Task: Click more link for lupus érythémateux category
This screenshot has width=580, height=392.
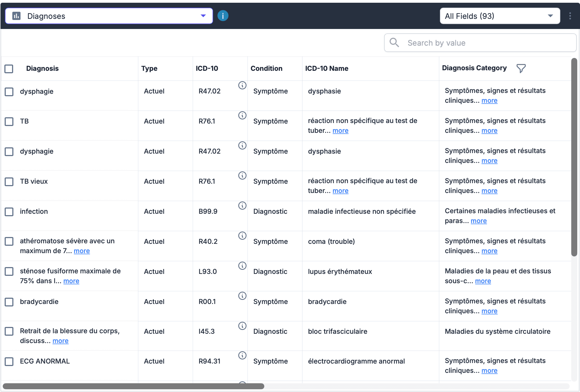Action: click(x=483, y=281)
